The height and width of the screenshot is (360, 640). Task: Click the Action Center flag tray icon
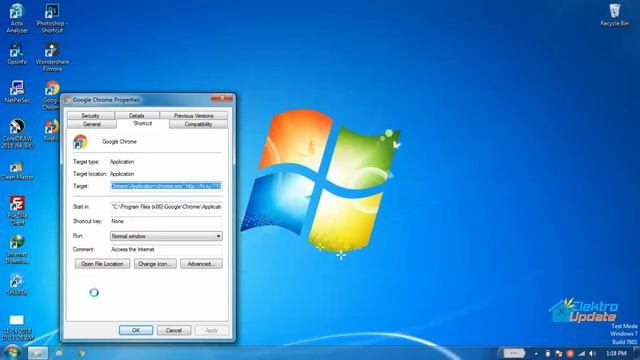(x=559, y=353)
